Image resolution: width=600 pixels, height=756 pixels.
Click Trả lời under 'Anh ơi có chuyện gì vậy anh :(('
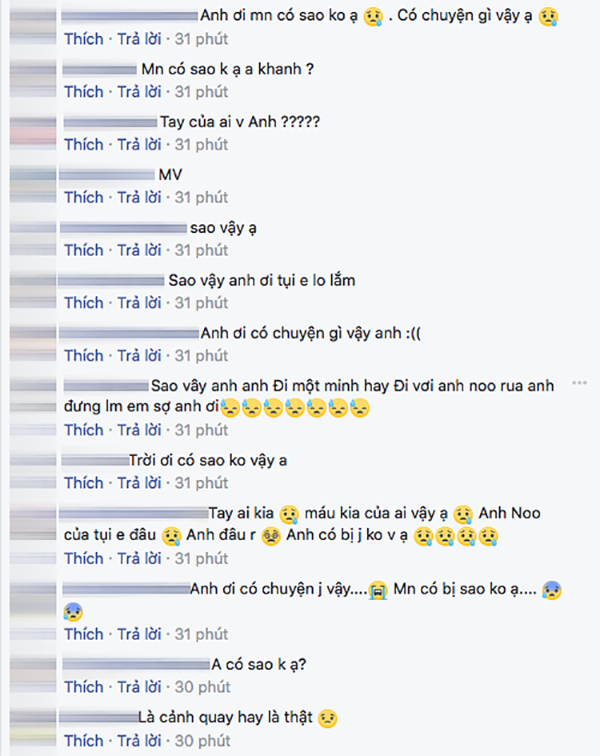tap(139, 355)
